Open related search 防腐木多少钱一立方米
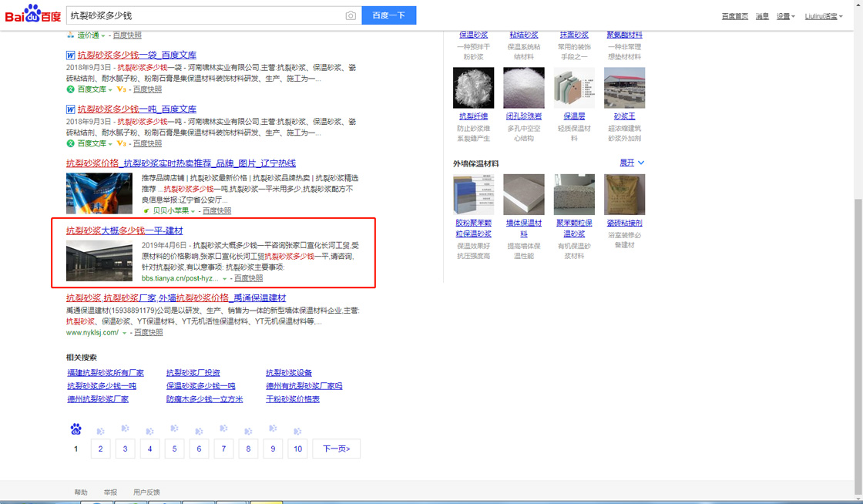 tap(205, 399)
